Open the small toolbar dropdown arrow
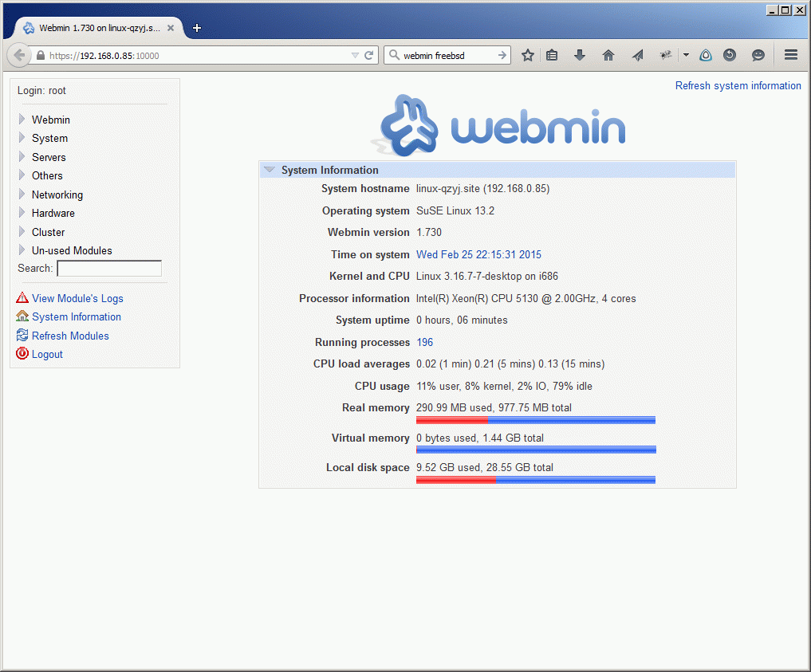The width and height of the screenshot is (811, 672). pos(686,55)
